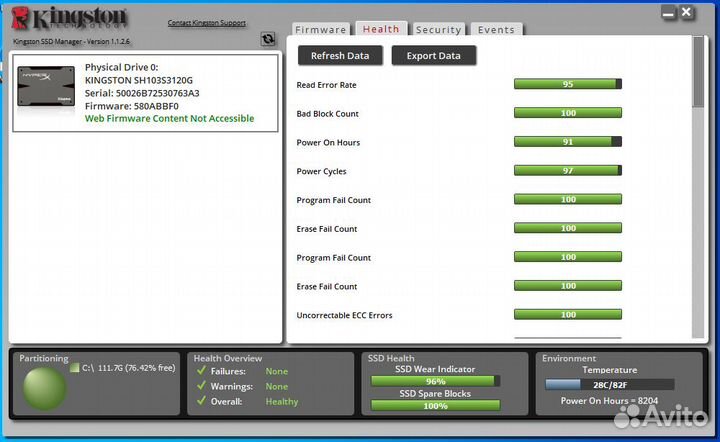
Task: Click the Uncorrectable ECC Errors label
Action: click(344, 315)
